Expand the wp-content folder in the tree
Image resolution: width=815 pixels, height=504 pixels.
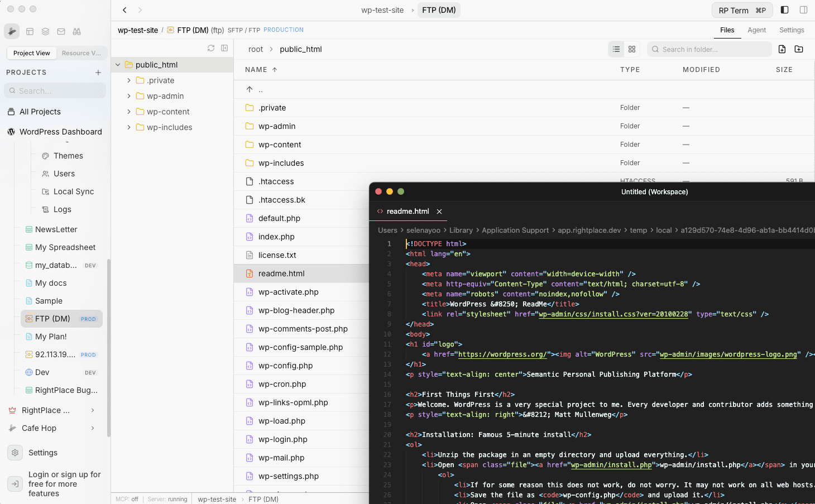click(x=129, y=112)
